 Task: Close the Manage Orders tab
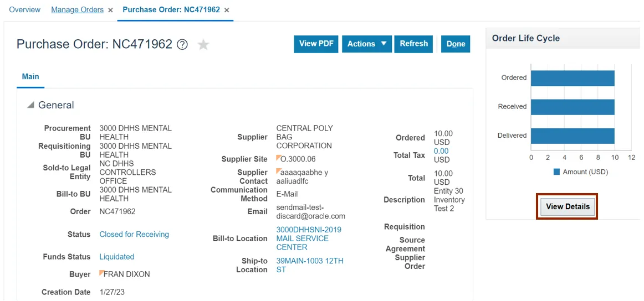111,10
